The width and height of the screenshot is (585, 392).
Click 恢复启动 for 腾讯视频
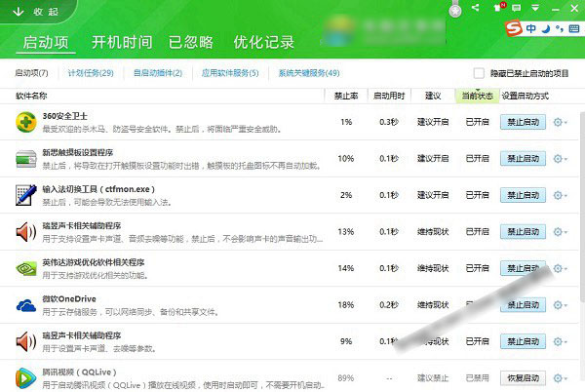pos(523,377)
